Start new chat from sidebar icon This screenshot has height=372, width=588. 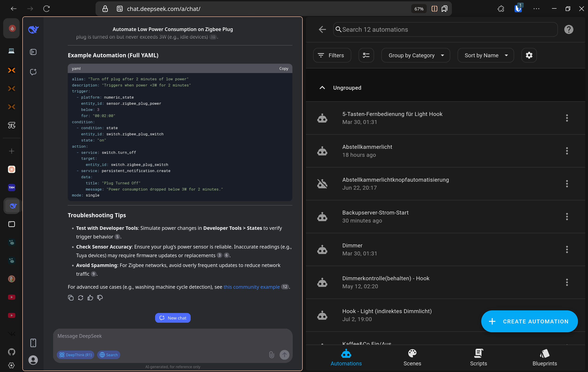33,72
